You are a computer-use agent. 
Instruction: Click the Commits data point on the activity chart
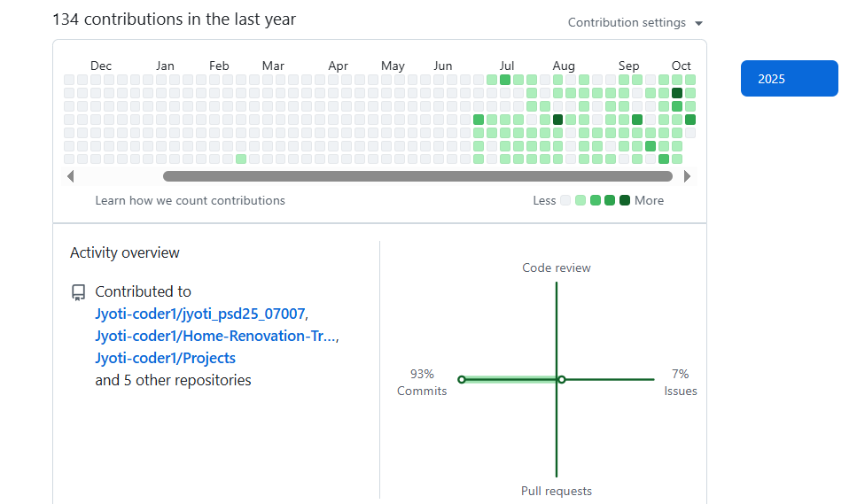pos(461,379)
